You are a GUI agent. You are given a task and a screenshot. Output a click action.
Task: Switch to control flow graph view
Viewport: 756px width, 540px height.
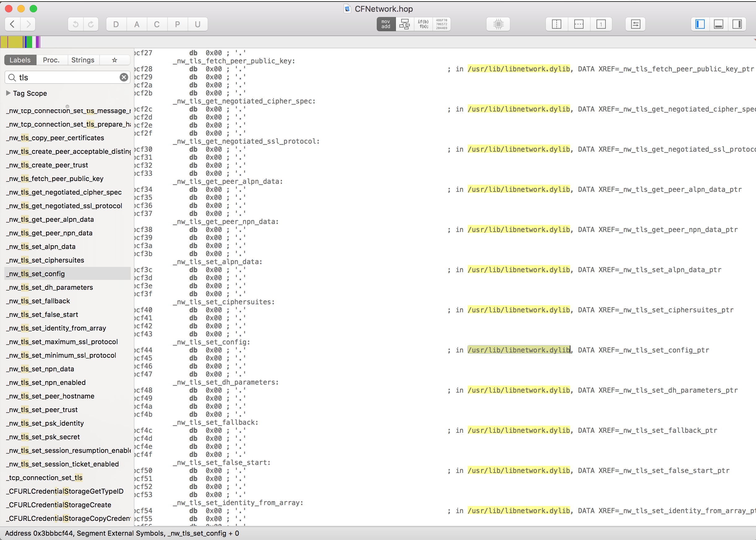(x=405, y=24)
